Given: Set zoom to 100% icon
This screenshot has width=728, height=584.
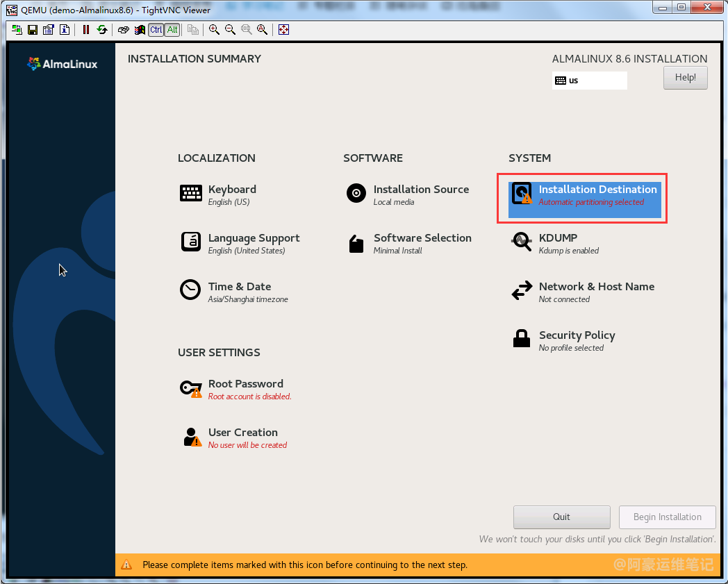Looking at the screenshot, I should (246, 30).
